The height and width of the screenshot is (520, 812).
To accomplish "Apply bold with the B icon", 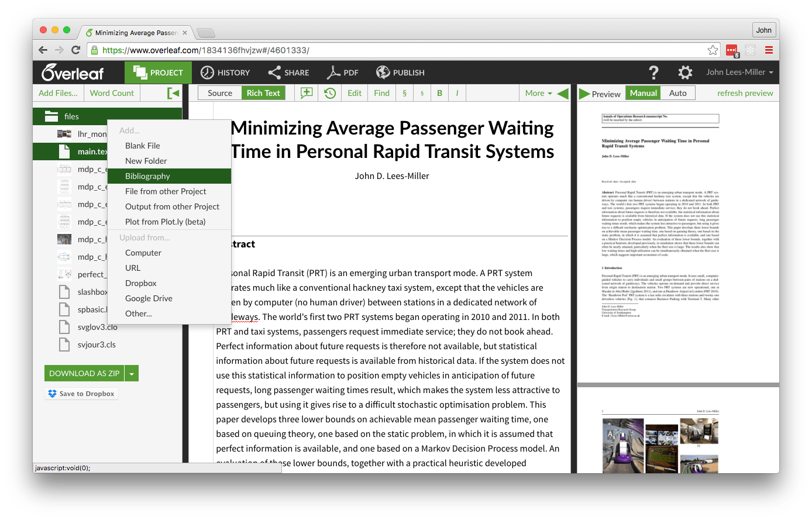I will [439, 92].
